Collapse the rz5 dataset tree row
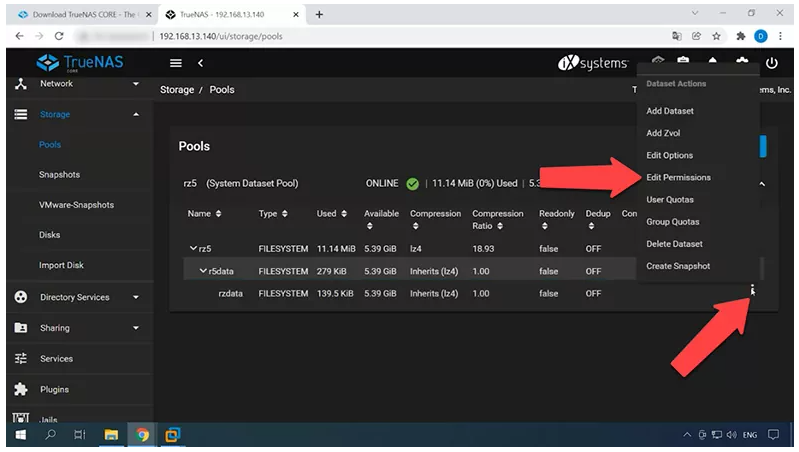Image resolution: width=799 pixels, height=452 pixels. click(194, 248)
